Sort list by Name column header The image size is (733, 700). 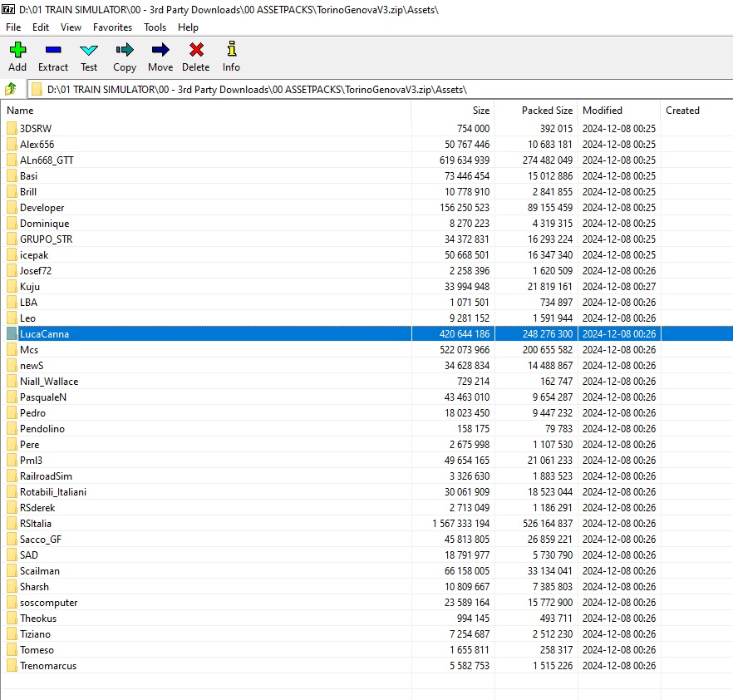(20, 111)
